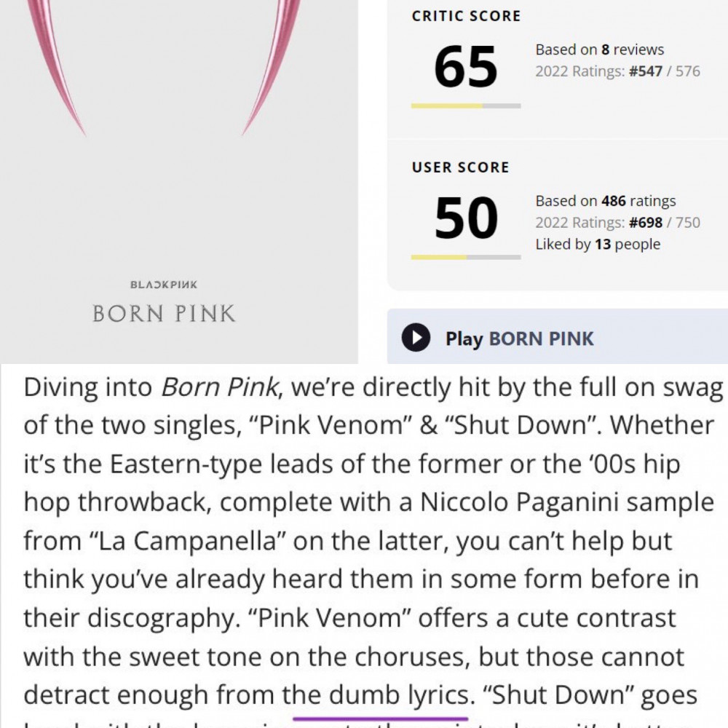Click the #547 critic ranking
Viewport: 728px width, 728px height.
[x=645, y=71]
